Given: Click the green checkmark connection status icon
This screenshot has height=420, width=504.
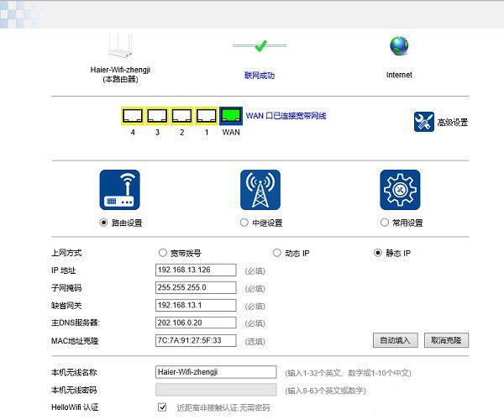Looking at the screenshot, I should (x=260, y=45).
